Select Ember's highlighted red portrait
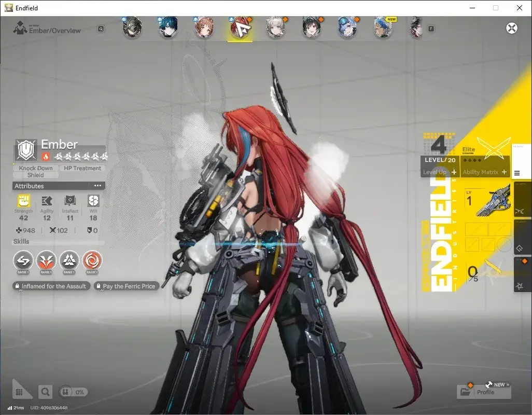Image resolution: width=532 pixels, height=415 pixels. point(240,27)
